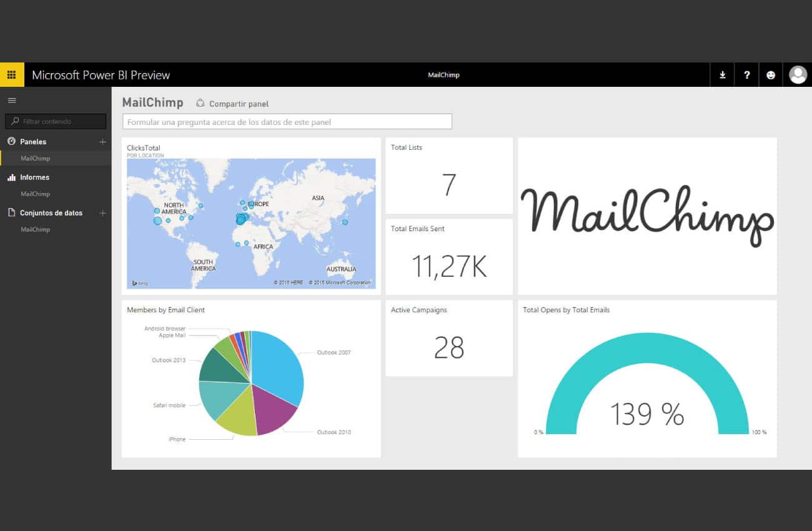This screenshot has height=531, width=812.
Task: Click the 100 % gauge maximum label
Action: click(760, 432)
